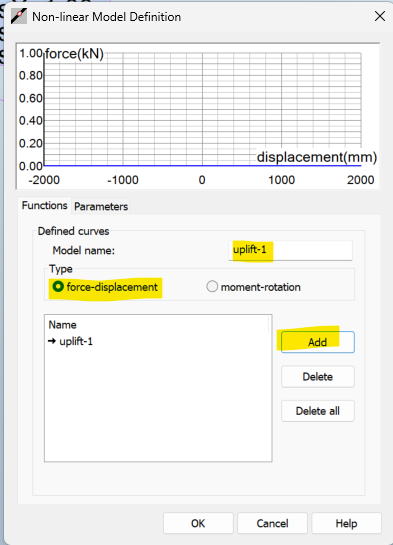This screenshot has width=393, height=545.
Task: Switch to the Functions tab
Action: click(44, 205)
